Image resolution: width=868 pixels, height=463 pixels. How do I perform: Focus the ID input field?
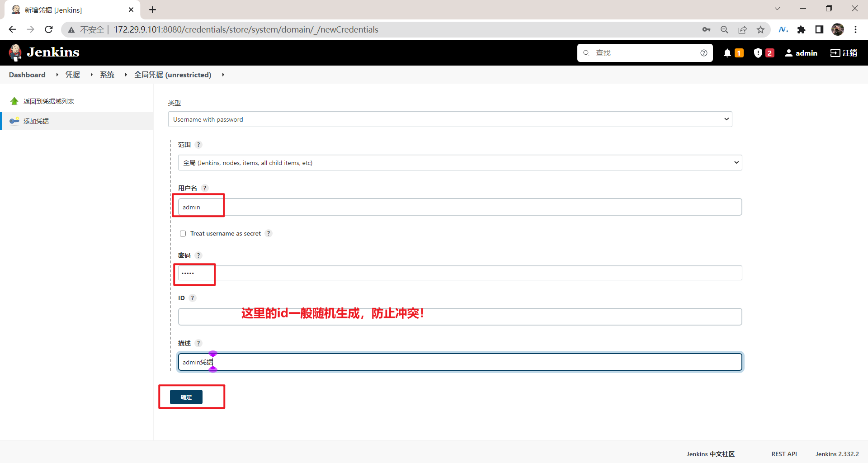tap(460, 317)
